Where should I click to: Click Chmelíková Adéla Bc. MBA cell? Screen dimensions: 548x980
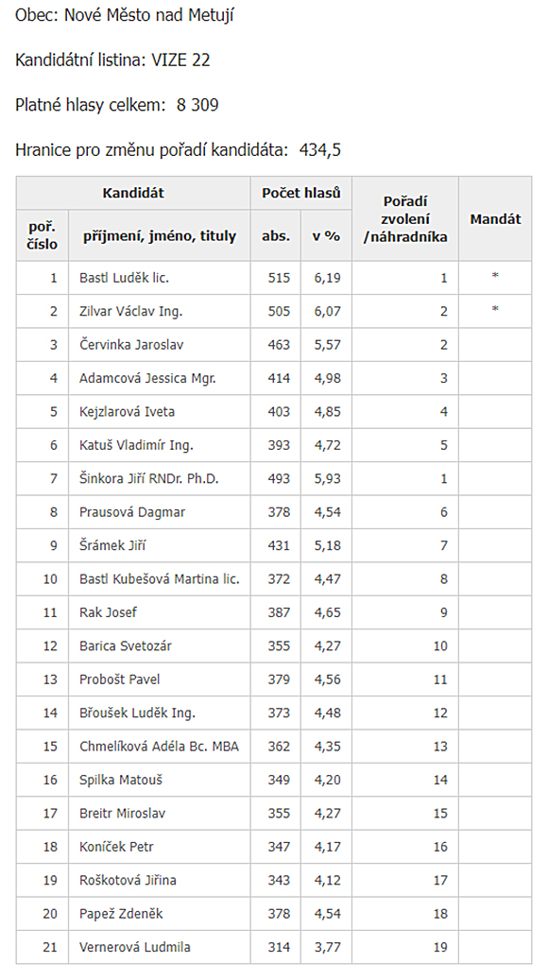tap(160, 747)
